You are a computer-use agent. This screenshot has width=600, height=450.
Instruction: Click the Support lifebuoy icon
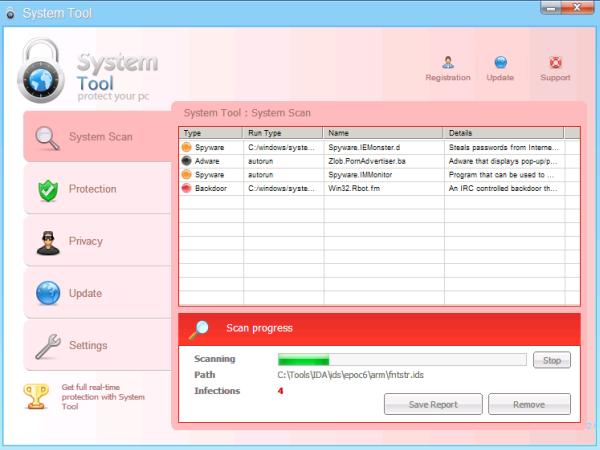(555, 62)
